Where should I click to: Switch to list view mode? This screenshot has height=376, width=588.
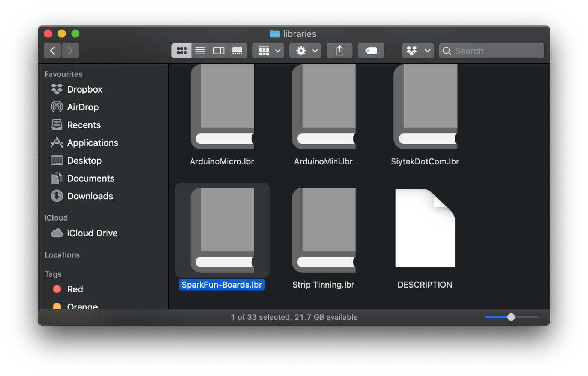point(200,51)
